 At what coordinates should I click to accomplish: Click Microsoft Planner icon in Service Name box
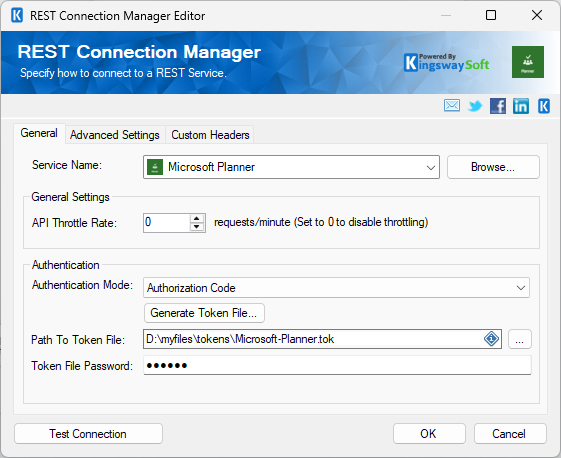point(155,167)
